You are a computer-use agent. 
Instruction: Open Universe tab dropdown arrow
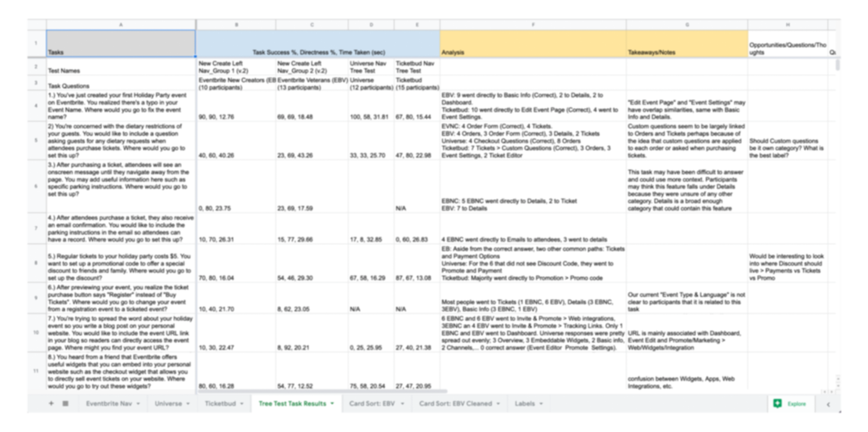[x=188, y=404]
